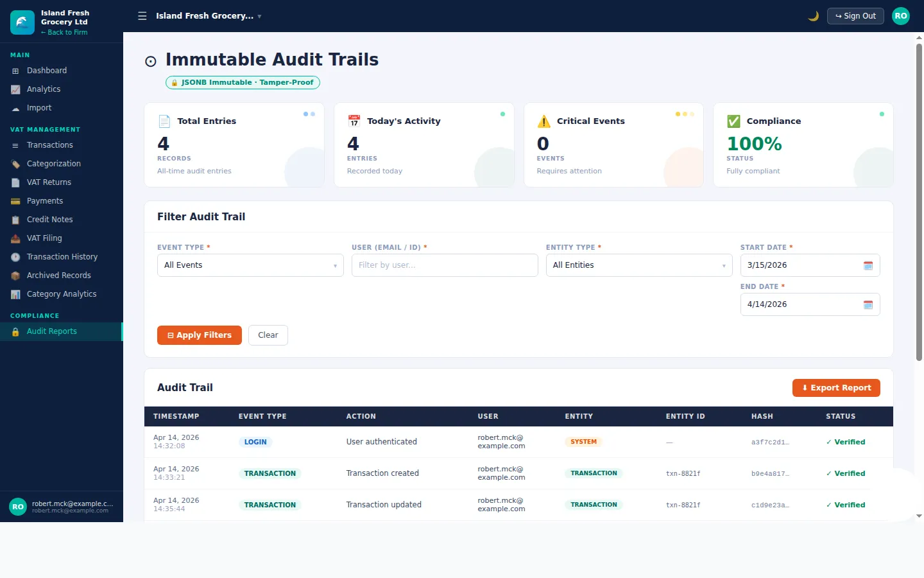924x578 pixels.
Task: Click the Apply Filters button
Action: [x=200, y=335]
